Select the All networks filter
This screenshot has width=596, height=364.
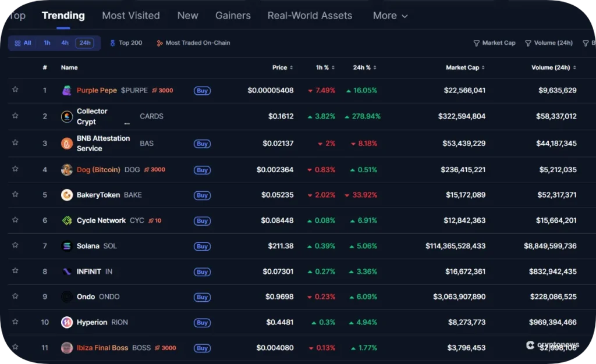click(x=23, y=43)
